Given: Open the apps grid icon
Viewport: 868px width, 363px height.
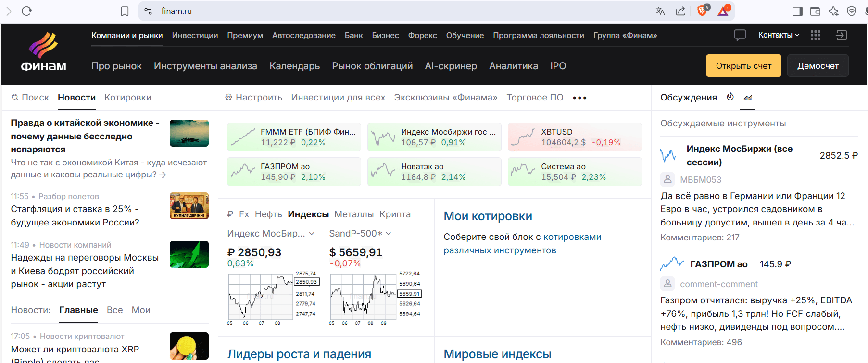Looking at the screenshot, I should coord(816,35).
